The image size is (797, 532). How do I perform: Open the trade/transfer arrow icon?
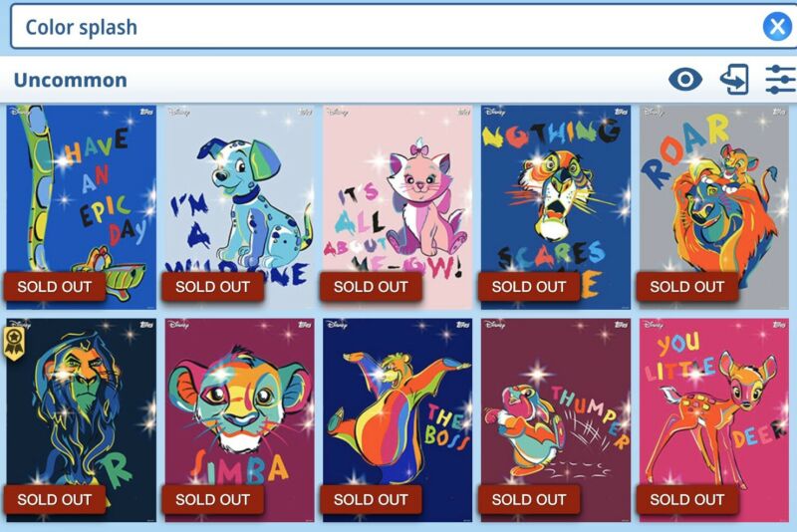click(x=734, y=80)
